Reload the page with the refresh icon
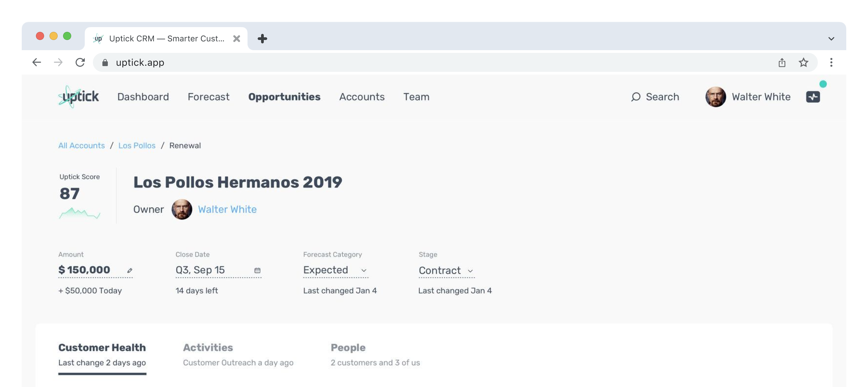 80,62
